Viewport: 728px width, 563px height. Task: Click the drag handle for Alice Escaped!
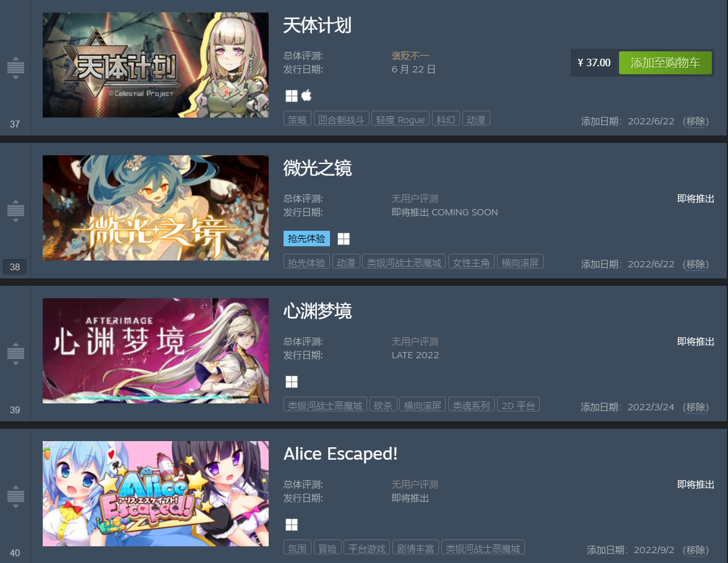pyautogui.click(x=15, y=497)
